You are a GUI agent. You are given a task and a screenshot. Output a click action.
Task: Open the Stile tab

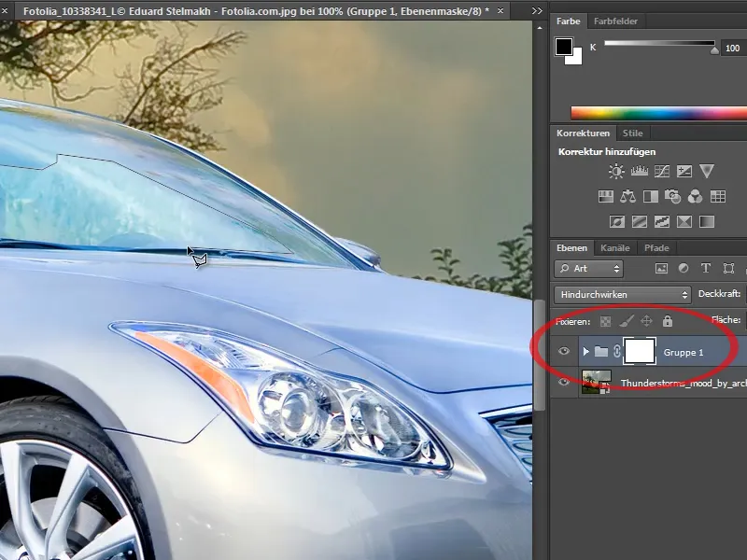pyautogui.click(x=633, y=133)
